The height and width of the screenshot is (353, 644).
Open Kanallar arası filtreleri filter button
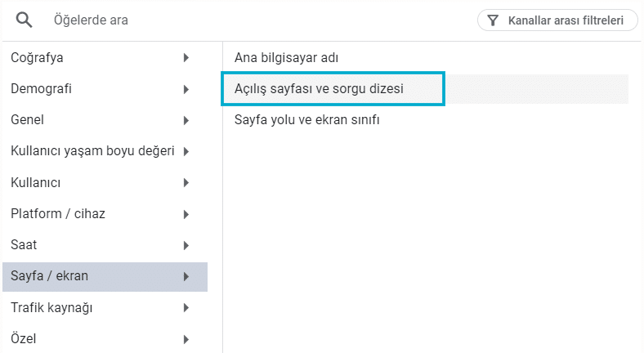(557, 20)
